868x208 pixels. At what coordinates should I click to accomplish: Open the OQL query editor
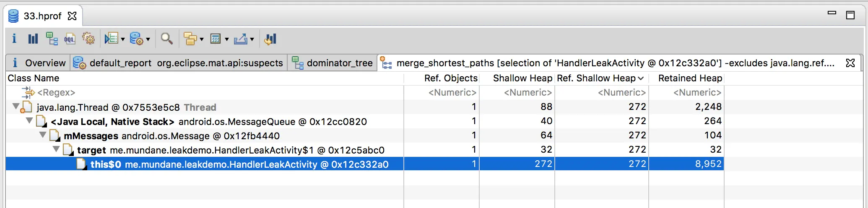(70, 39)
